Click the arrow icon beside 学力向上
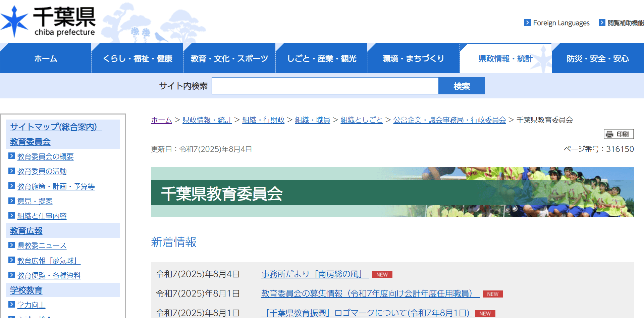 [11, 305]
